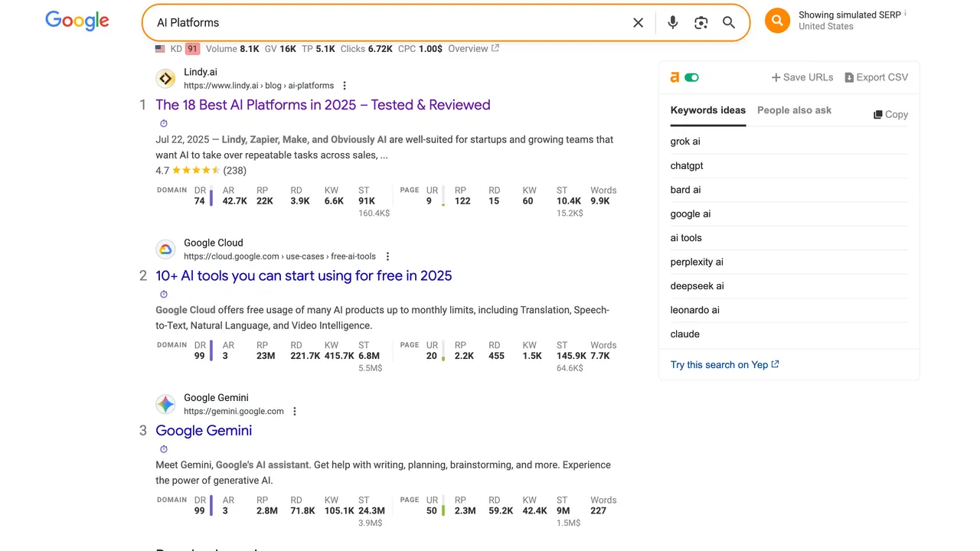Open three-dot menu for Lindy.ai result
Viewport: 980px width, 551px height.
(x=345, y=86)
